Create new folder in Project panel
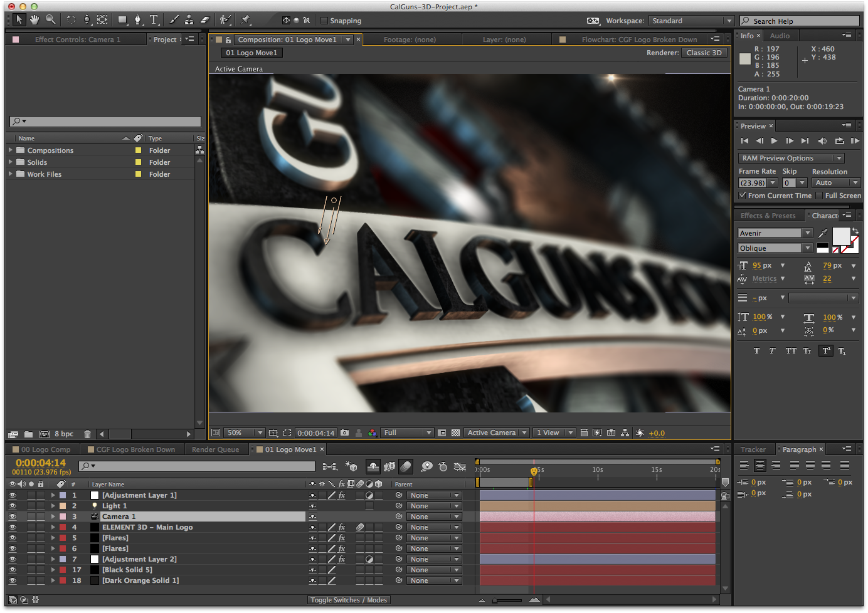 click(x=29, y=434)
